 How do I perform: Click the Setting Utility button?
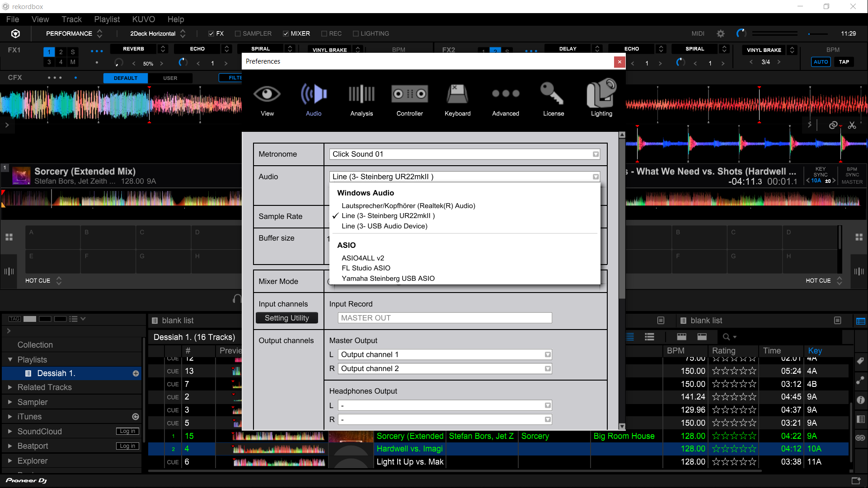(x=287, y=318)
